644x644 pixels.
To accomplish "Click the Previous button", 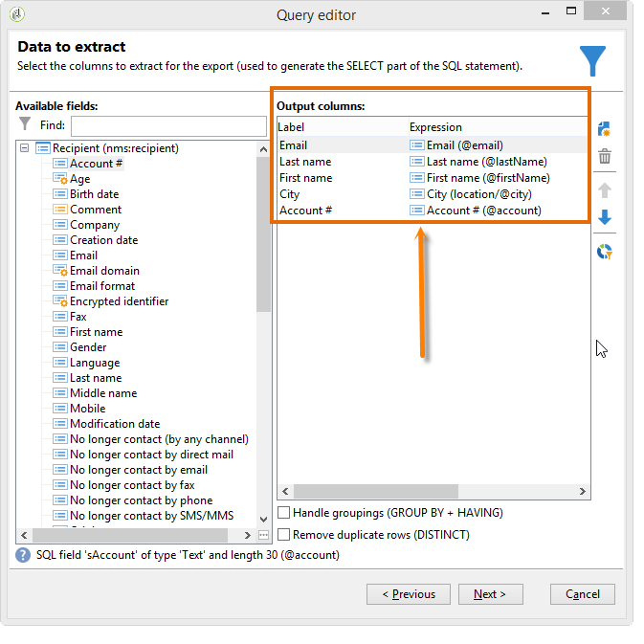I will click(409, 594).
